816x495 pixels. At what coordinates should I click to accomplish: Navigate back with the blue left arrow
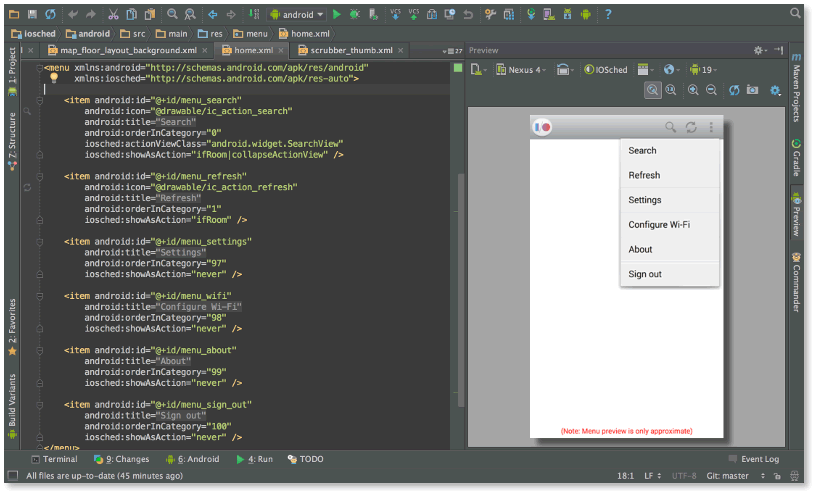click(213, 15)
